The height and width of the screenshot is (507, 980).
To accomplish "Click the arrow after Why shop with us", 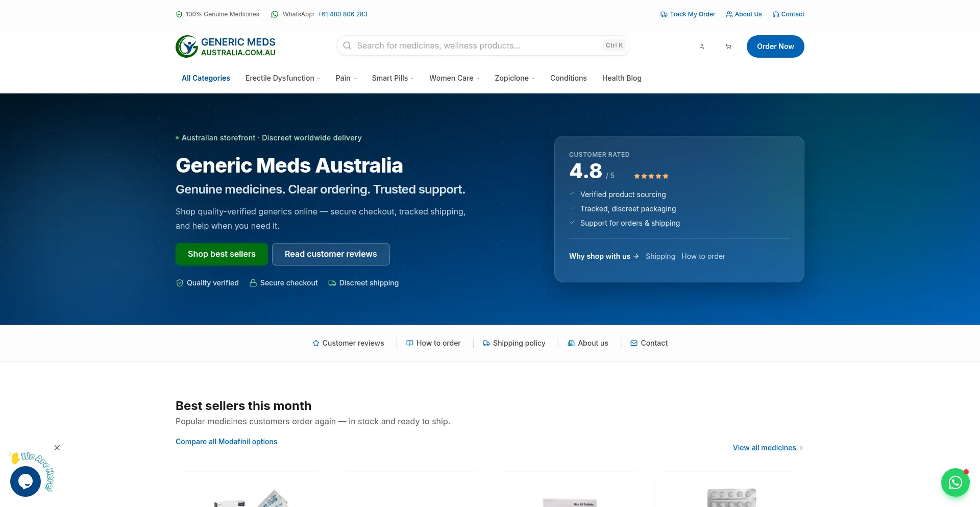I will click(636, 256).
